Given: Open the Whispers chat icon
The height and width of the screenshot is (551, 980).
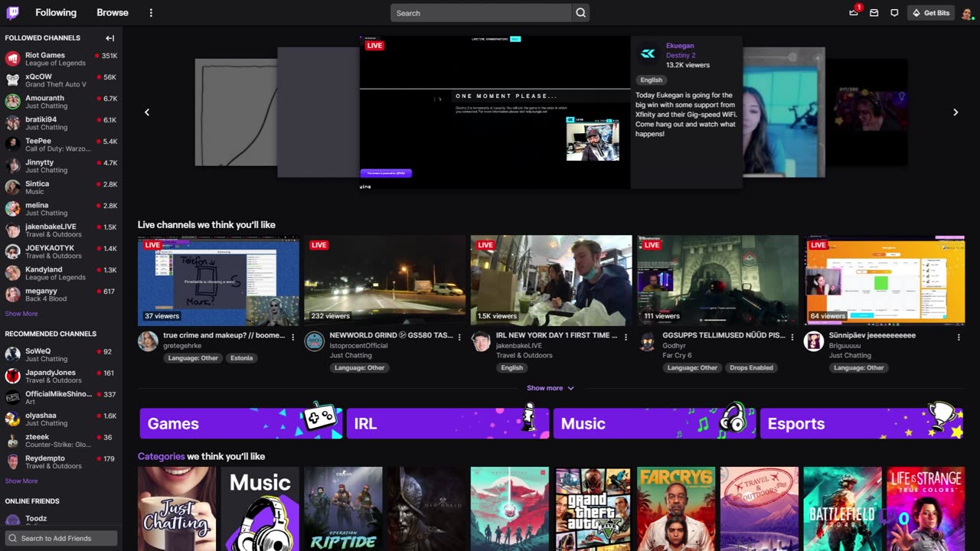Looking at the screenshot, I should tap(894, 13).
